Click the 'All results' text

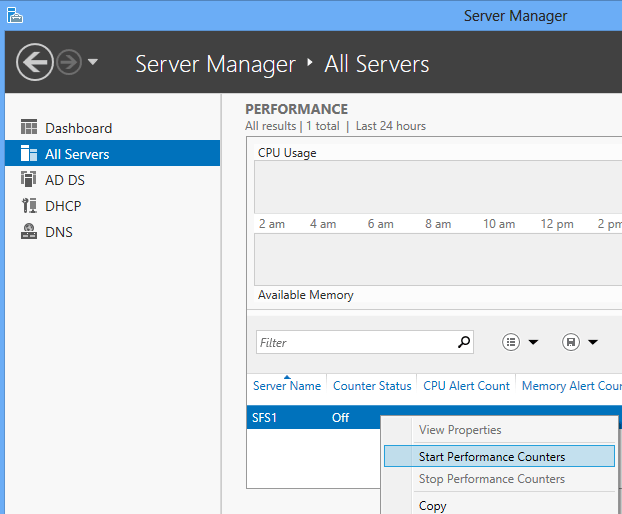pyautogui.click(x=271, y=126)
